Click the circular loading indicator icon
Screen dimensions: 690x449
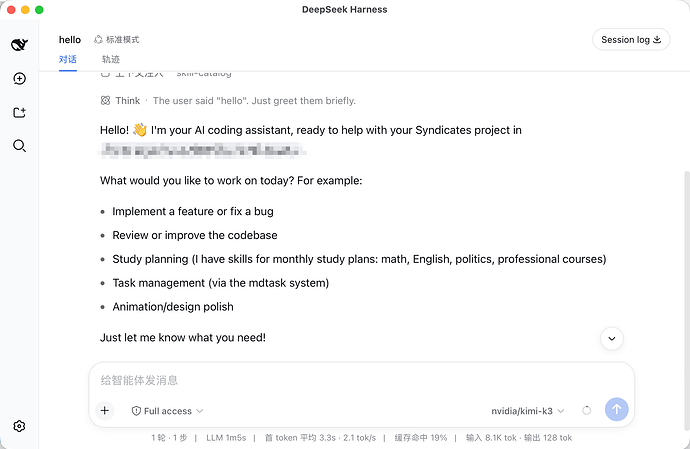click(x=587, y=411)
